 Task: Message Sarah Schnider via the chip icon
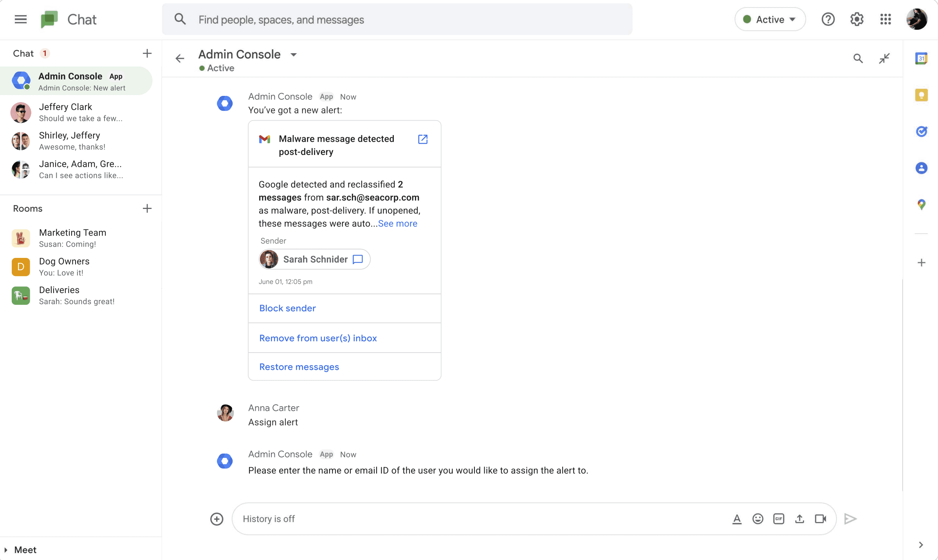coord(357,259)
